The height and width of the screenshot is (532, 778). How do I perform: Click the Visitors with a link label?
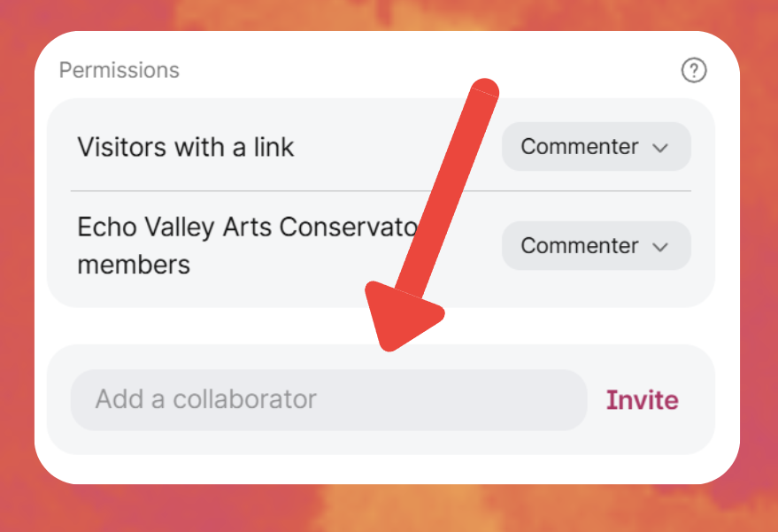pyautogui.click(x=186, y=147)
